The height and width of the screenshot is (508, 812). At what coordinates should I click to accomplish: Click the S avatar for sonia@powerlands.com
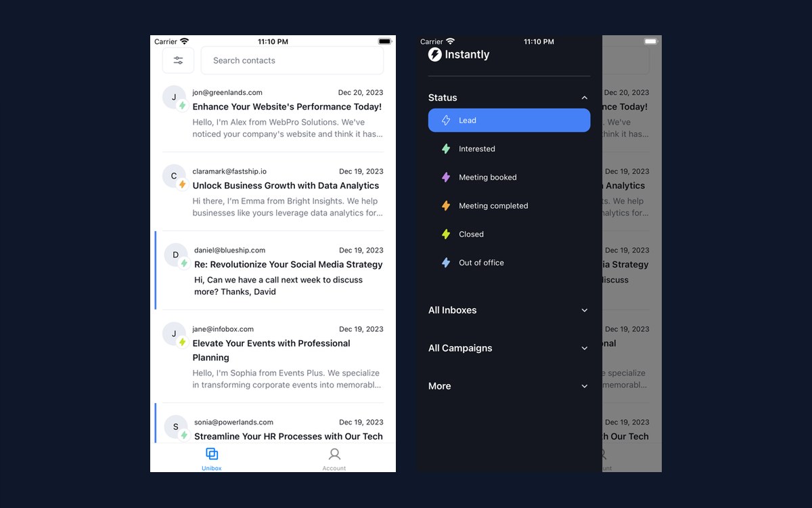[x=176, y=427]
